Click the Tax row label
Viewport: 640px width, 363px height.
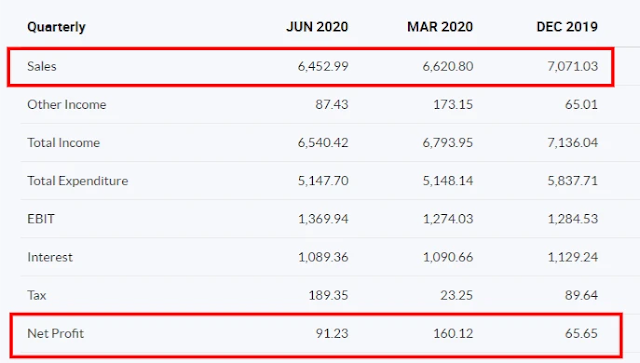pos(37,295)
